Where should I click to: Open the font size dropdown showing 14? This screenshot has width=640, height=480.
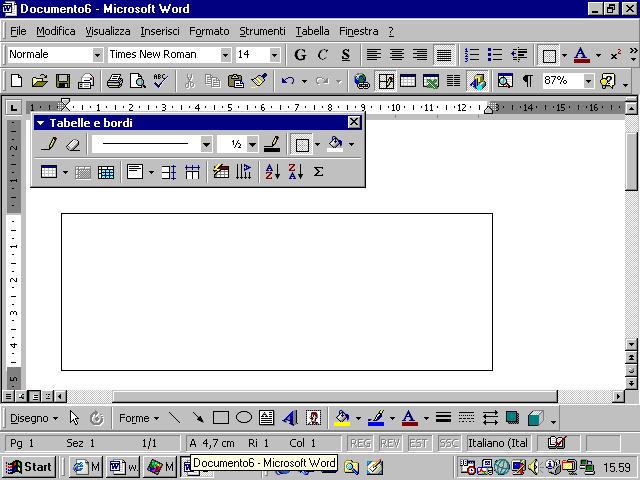(x=274, y=55)
